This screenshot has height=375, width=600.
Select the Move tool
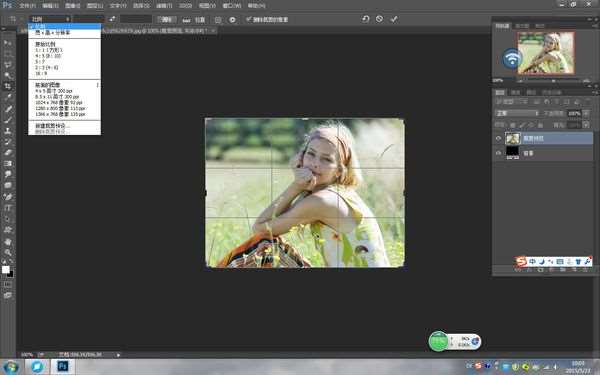pyautogui.click(x=8, y=42)
